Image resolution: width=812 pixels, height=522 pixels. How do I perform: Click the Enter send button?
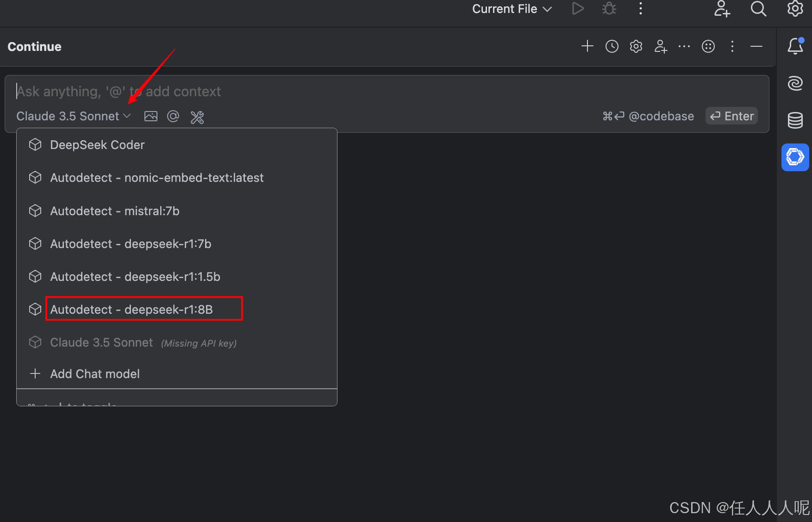(x=732, y=116)
